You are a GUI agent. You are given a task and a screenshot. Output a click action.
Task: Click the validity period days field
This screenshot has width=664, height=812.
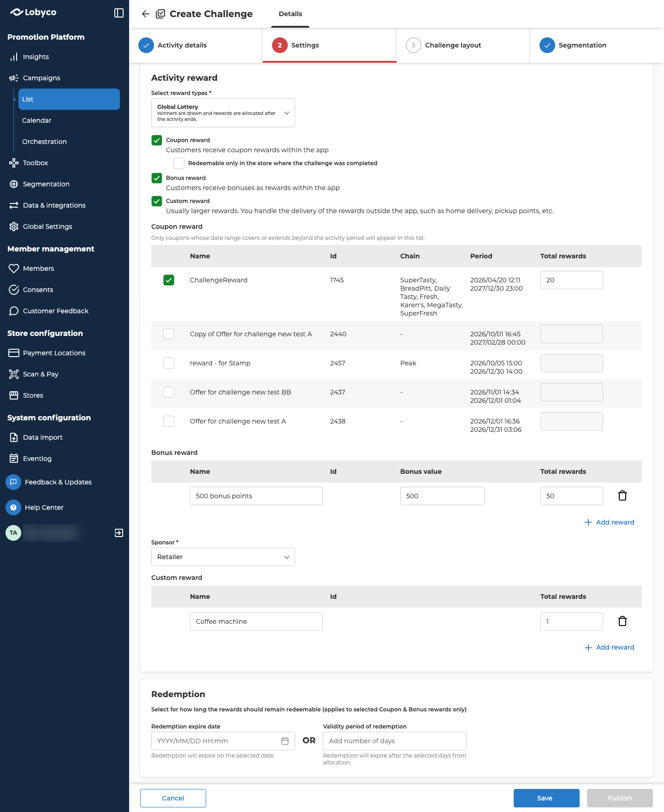click(x=395, y=741)
